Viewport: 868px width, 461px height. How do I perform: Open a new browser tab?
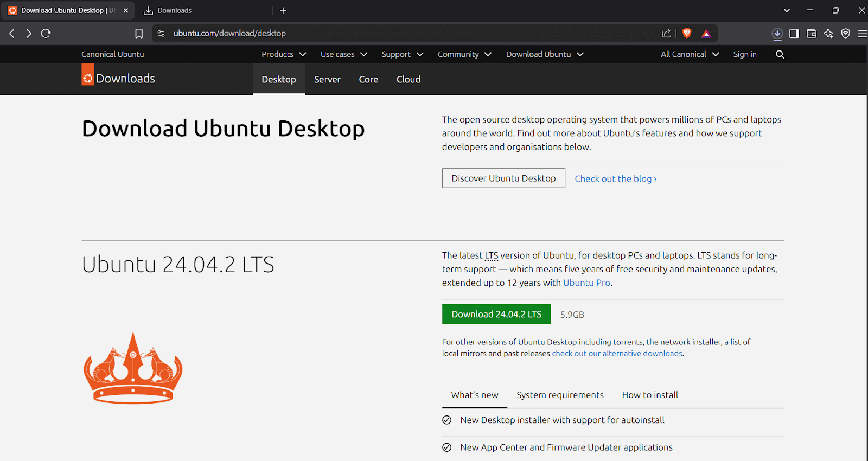(283, 10)
